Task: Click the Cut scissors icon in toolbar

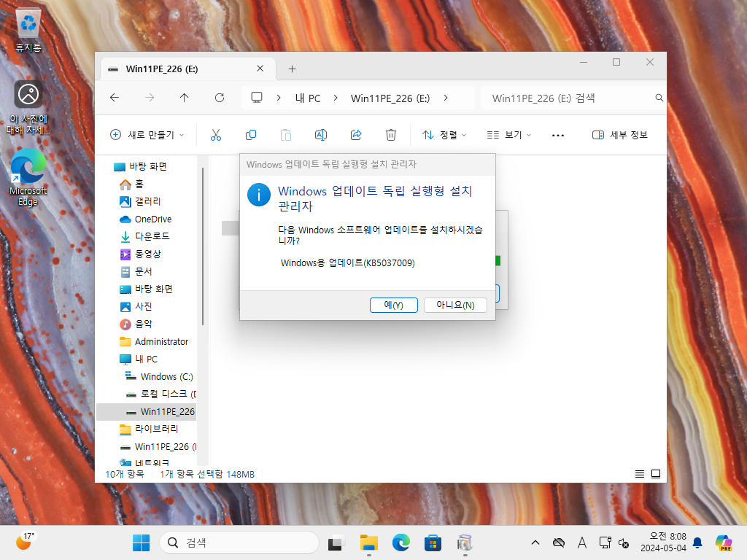Action: [216, 135]
